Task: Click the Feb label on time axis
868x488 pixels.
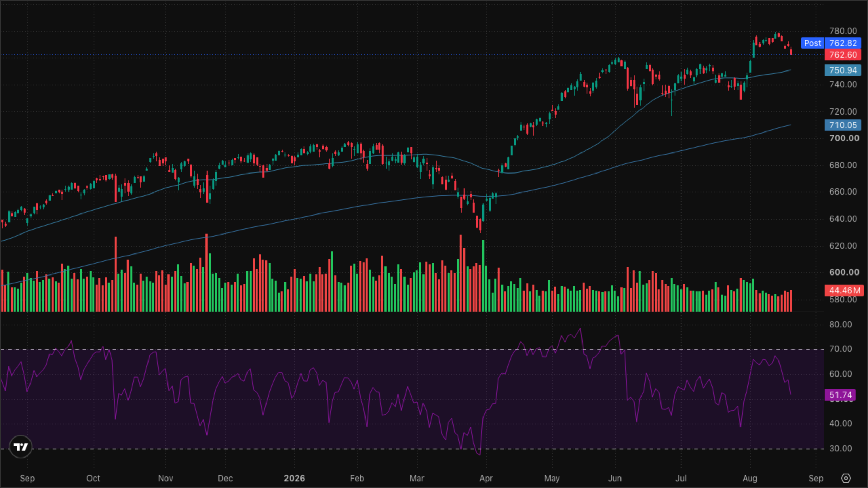Action: tap(357, 478)
